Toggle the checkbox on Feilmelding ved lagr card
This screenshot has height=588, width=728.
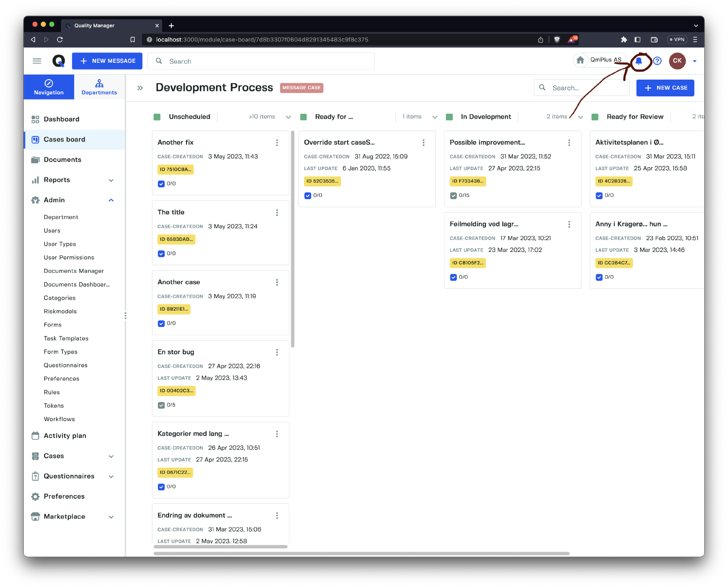[453, 277]
